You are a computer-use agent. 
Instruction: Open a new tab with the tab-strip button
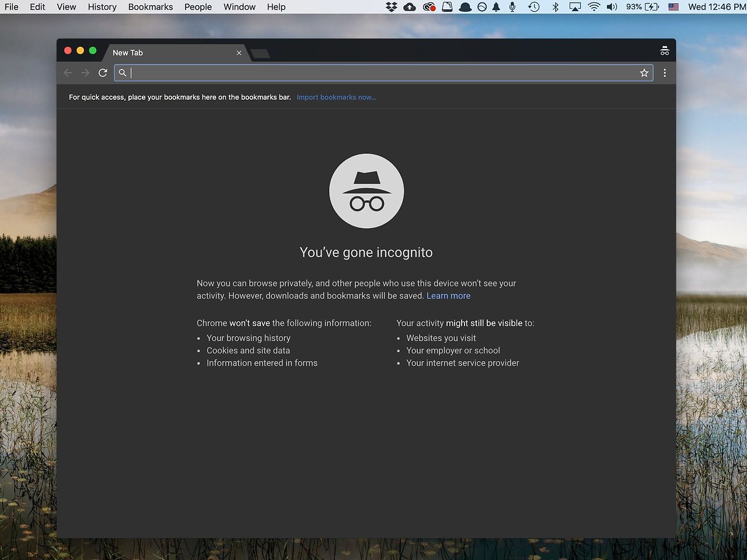[x=260, y=54]
